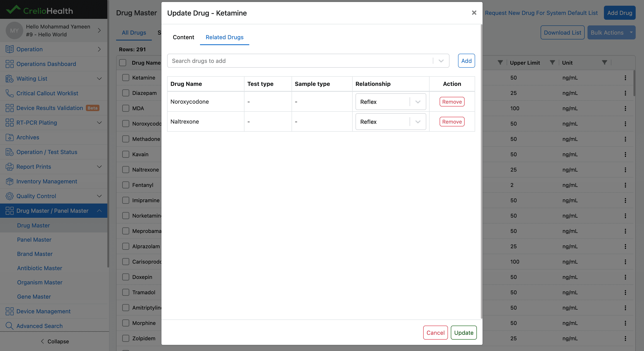Click the Device Management icon
644x351 pixels.
click(x=9, y=311)
